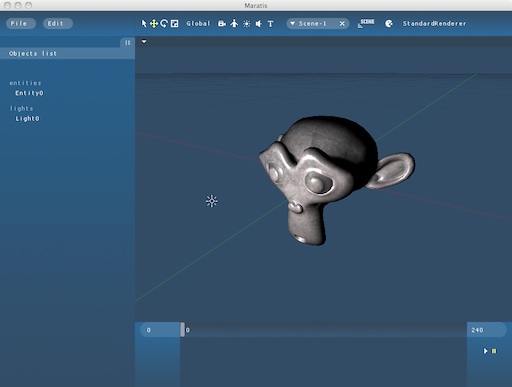Click the SCENE properties icon

click(366, 23)
